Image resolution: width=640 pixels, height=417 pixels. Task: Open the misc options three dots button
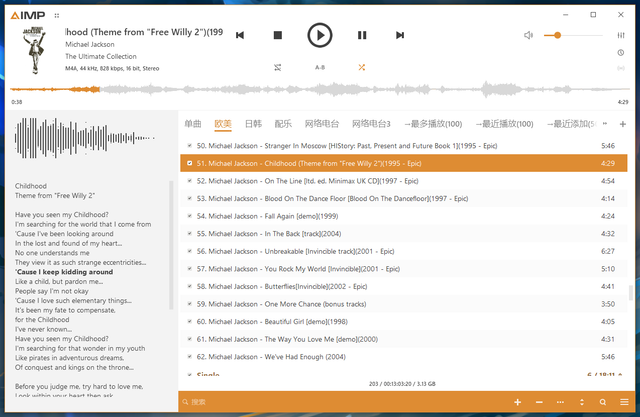[560, 402]
